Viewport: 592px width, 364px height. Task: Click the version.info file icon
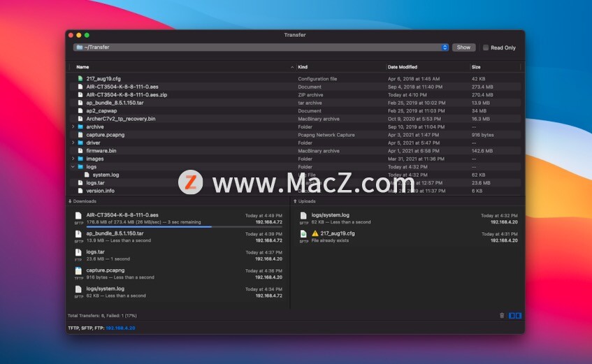pyautogui.click(x=80, y=191)
